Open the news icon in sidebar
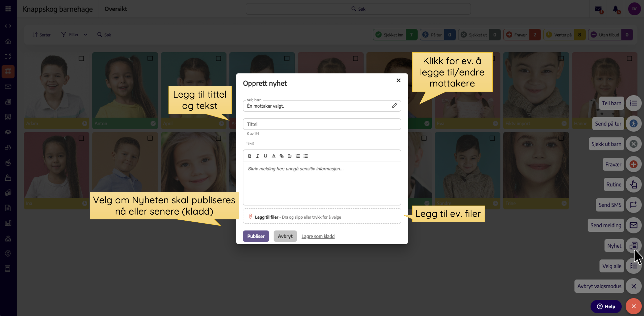 click(x=8, y=102)
